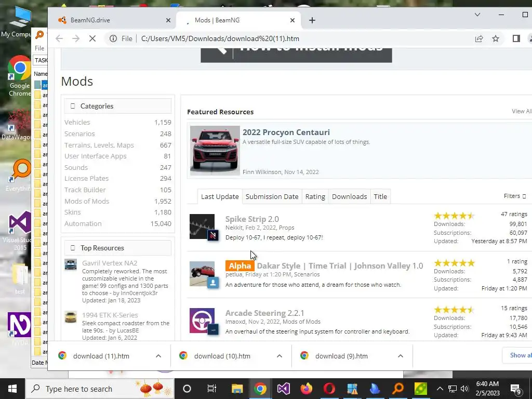Image resolution: width=532 pixels, height=399 pixels.
Task: Open a new tab with the plus button
Action: pos(312,20)
